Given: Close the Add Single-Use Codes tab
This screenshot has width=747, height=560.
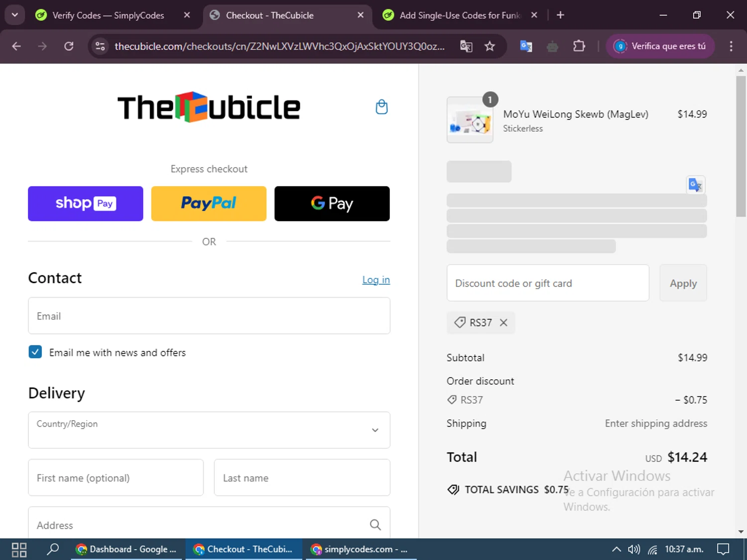Looking at the screenshot, I should [534, 15].
